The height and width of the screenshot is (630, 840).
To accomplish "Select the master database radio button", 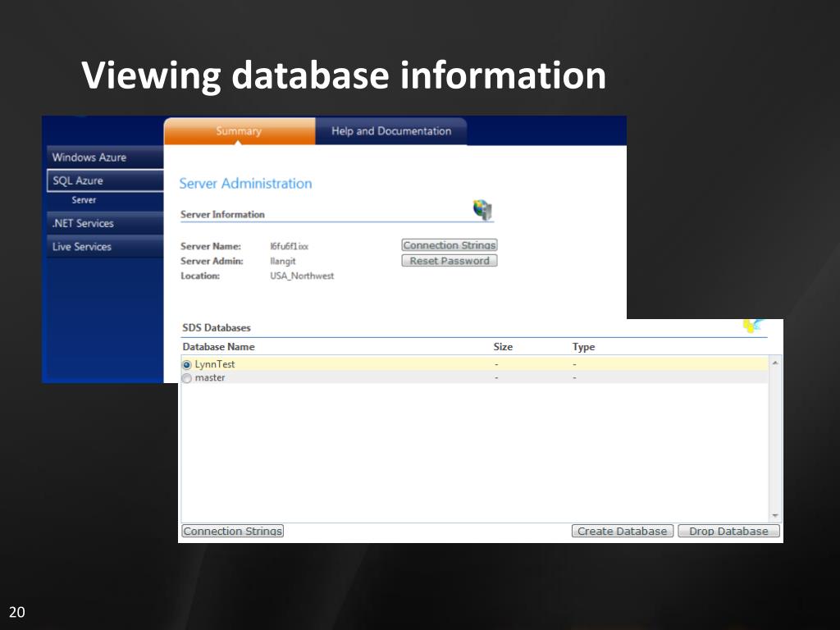I will (x=187, y=378).
